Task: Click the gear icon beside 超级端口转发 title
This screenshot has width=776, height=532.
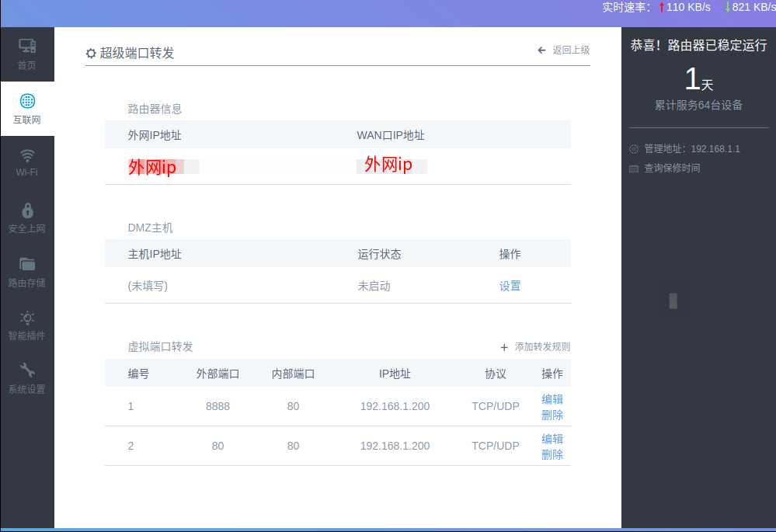Action: pos(91,53)
